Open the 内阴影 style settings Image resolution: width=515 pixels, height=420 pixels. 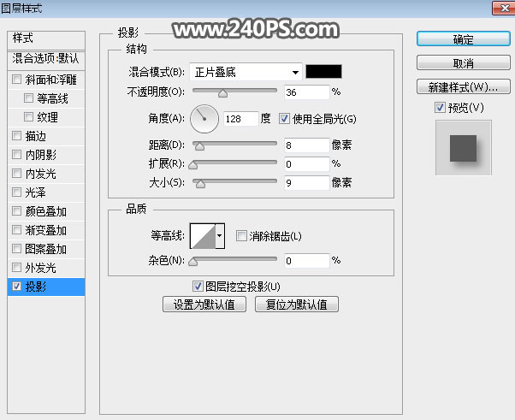(x=41, y=155)
